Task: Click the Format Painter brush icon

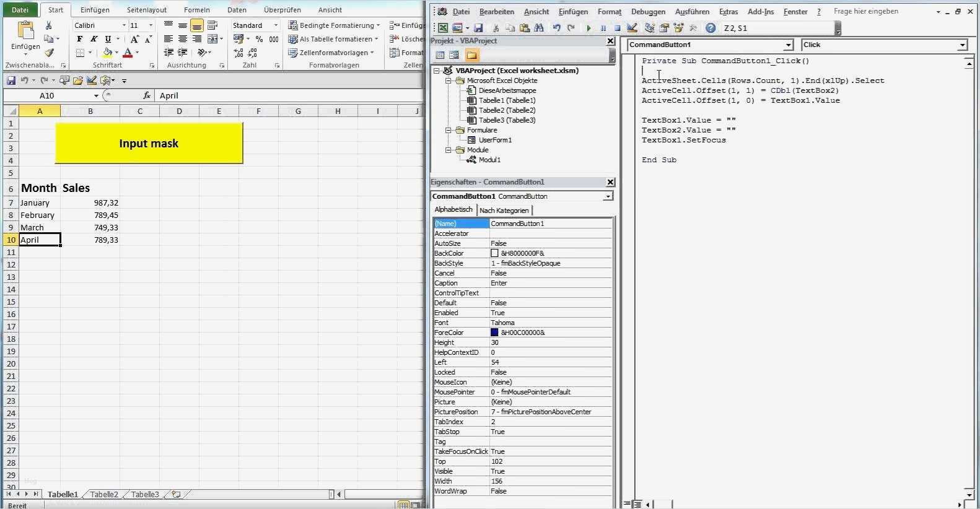Action: [49, 53]
